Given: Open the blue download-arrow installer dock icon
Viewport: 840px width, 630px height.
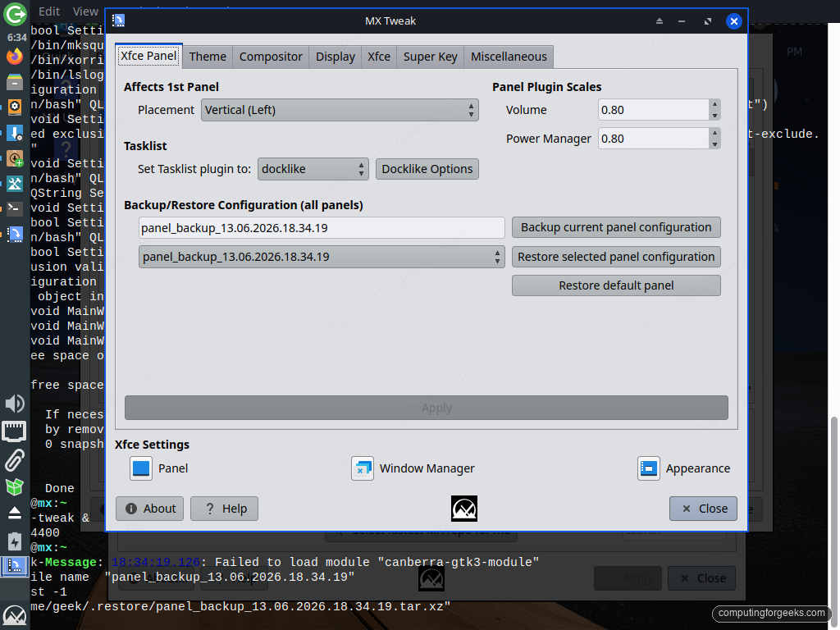Looking at the screenshot, I should coord(15,132).
